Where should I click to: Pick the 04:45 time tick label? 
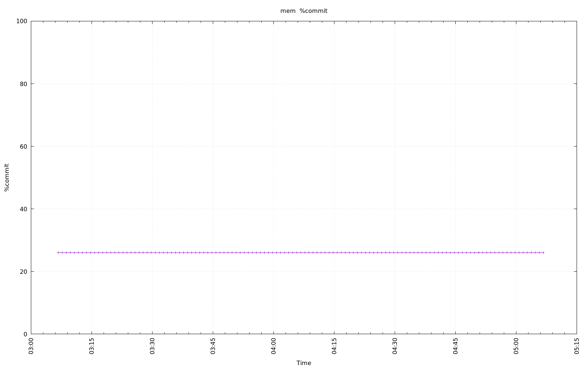pos(456,346)
